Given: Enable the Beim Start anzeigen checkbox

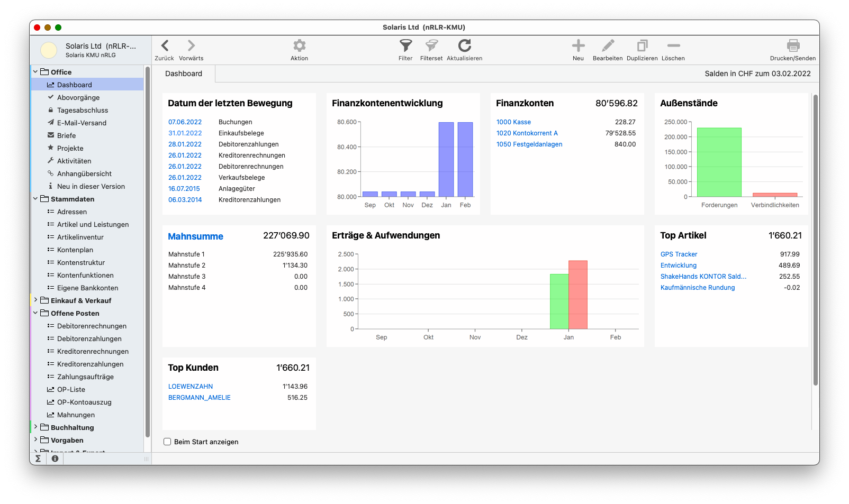Looking at the screenshot, I should pos(167,442).
